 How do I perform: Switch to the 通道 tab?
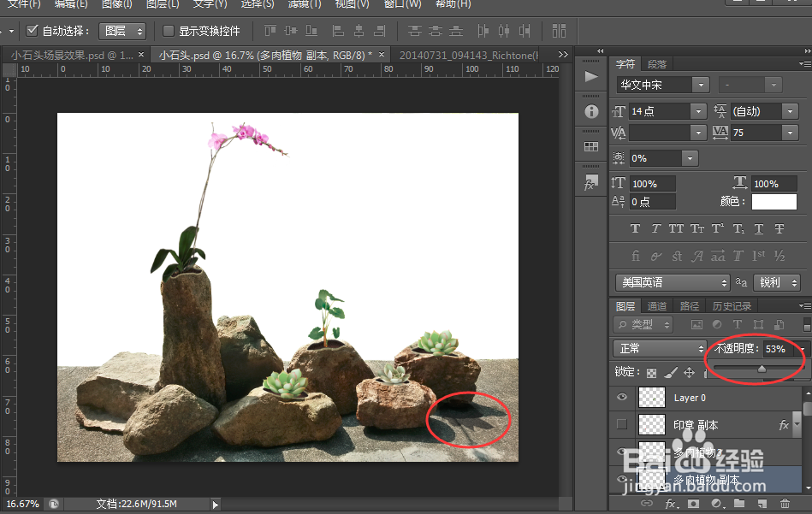656,306
